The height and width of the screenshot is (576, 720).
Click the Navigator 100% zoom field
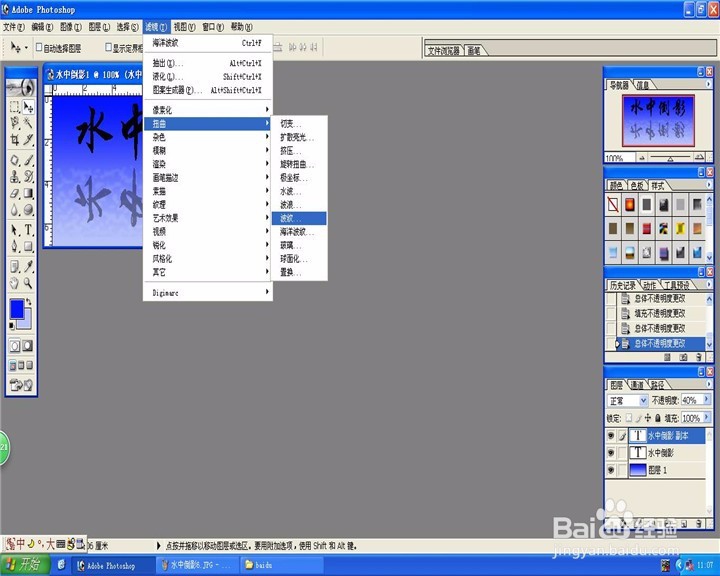(619, 158)
